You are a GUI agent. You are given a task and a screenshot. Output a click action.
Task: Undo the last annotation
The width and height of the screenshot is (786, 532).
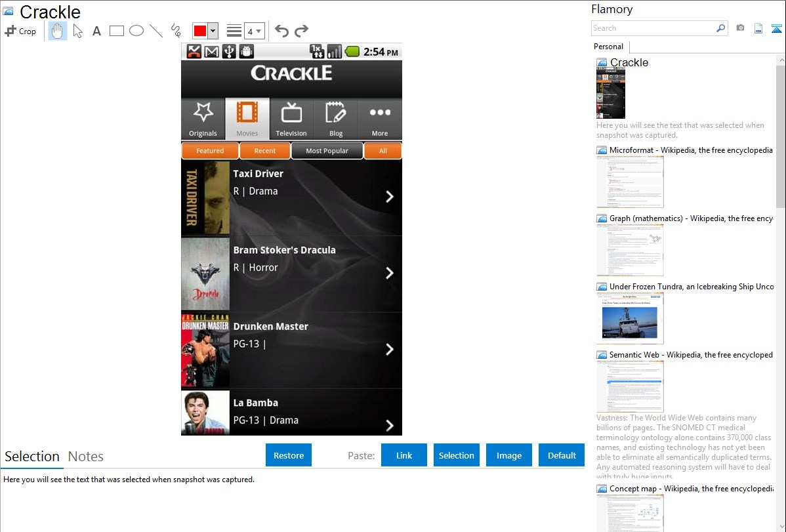pos(281,31)
